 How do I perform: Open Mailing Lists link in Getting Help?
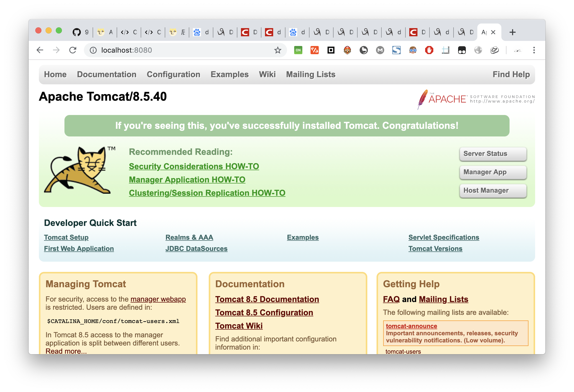444,299
